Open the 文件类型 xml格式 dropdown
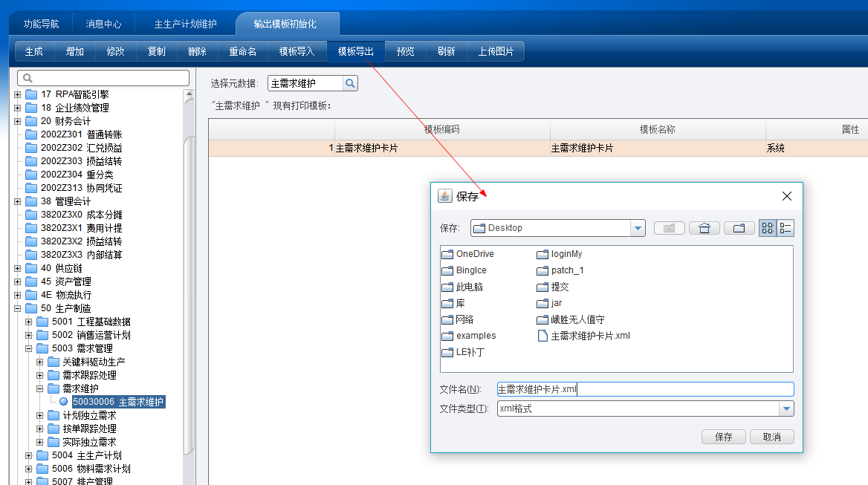The height and width of the screenshot is (485, 868). pos(786,408)
